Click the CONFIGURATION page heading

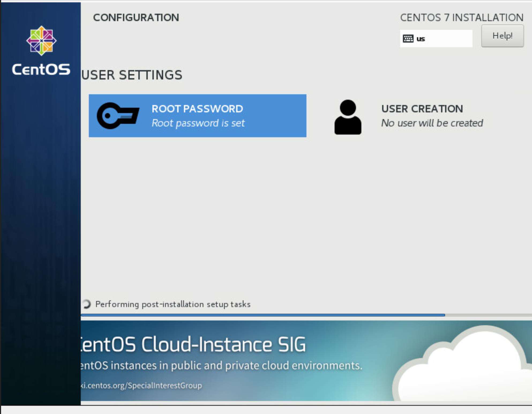coord(136,18)
